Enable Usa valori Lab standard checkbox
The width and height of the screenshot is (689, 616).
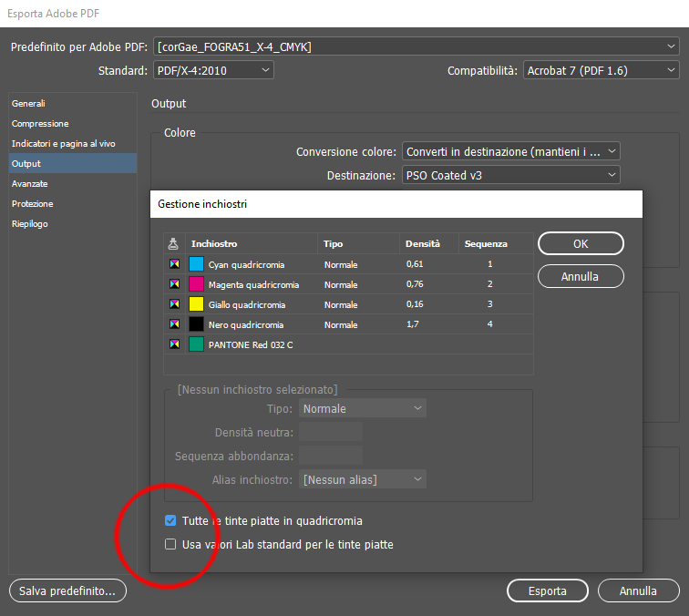[170, 544]
